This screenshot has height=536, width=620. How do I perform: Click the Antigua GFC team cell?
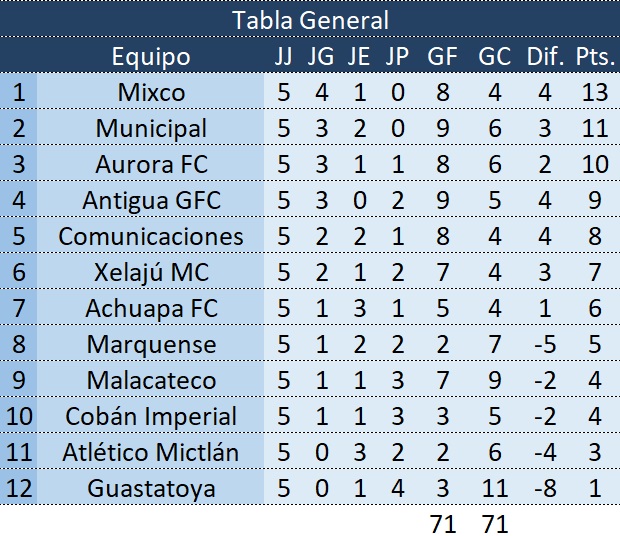pyautogui.click(x=151, y=200)
